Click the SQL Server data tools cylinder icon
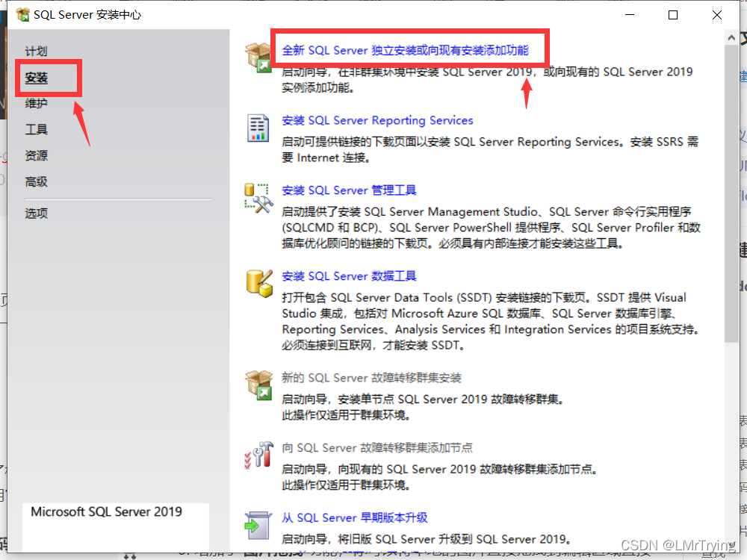The width and height of the screenshot is (747, 560). tap(259, 283)
